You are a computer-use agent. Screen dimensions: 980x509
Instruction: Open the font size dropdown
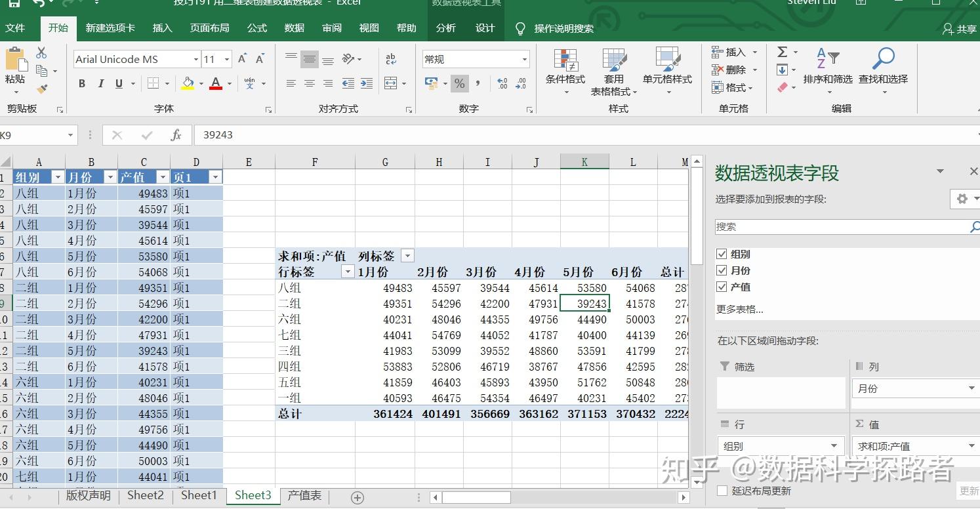tap(227, 60)
